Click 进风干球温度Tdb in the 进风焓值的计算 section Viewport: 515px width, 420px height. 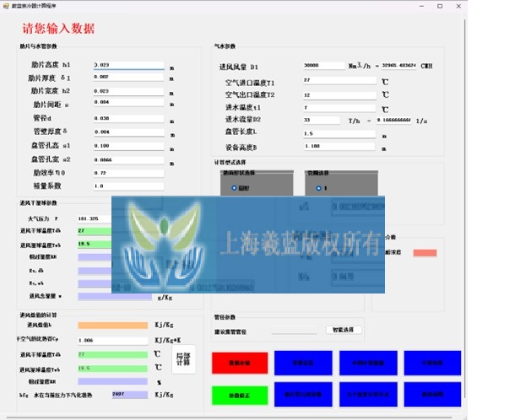tap(112, 355)
